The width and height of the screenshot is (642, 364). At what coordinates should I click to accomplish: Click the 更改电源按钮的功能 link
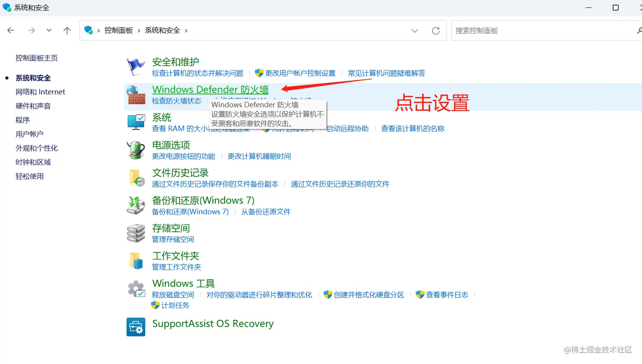pyautogui.click(x=183, y=156)
